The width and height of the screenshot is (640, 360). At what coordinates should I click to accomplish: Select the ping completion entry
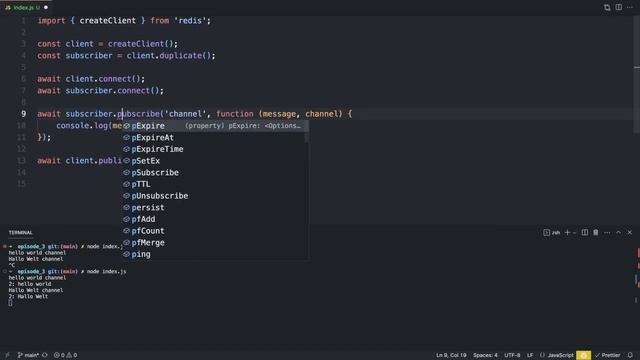click(x=215, y=254)
